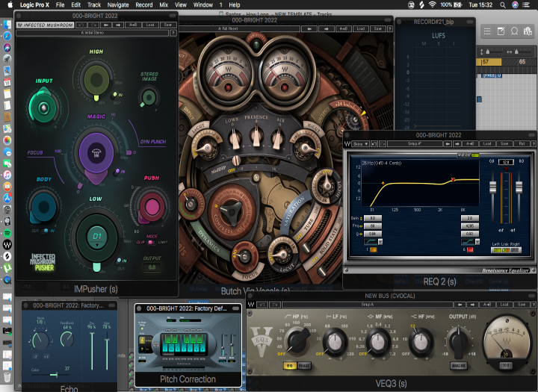Open help icon in Butch Vig Vocals toolbar
The image size is (538, 392).
click(x=390, y=29)
